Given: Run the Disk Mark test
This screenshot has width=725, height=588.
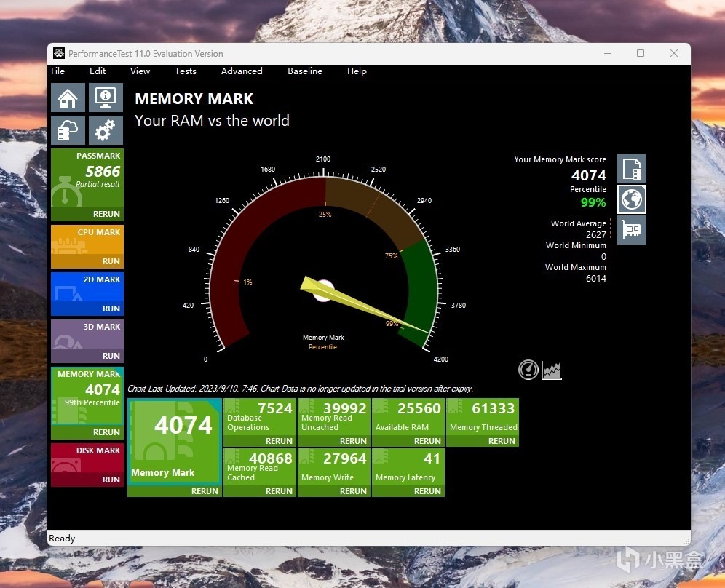Looking at the screenshot, I should click(x=111, y=480).
